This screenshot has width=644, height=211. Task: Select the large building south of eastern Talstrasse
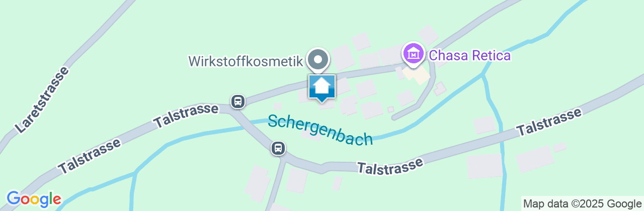coord(484,166)
